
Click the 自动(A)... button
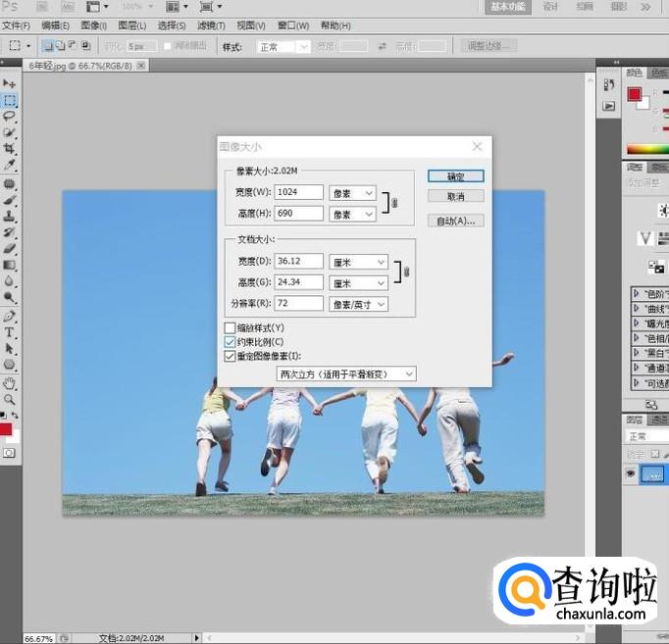(456, 221)
